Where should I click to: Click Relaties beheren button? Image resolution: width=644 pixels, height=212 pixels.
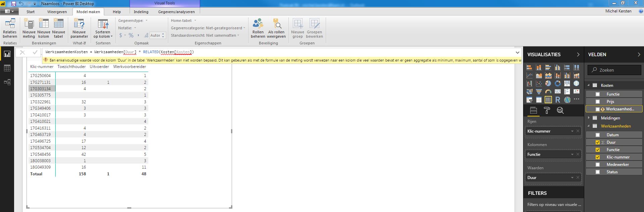[10, 29]
